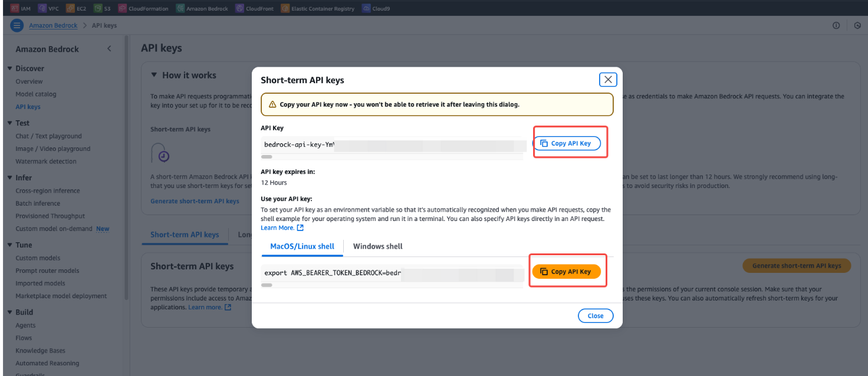This screenshot has height=376, width=868.
Task: Open Flows in sidebar
Action: 24,338
